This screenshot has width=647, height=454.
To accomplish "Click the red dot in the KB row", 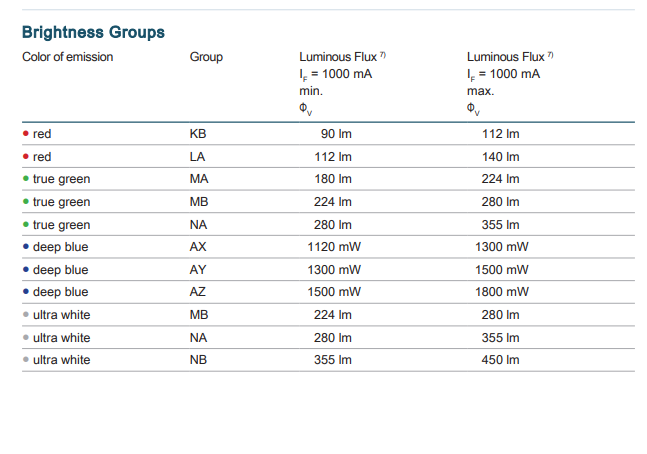I will [25, 134].
